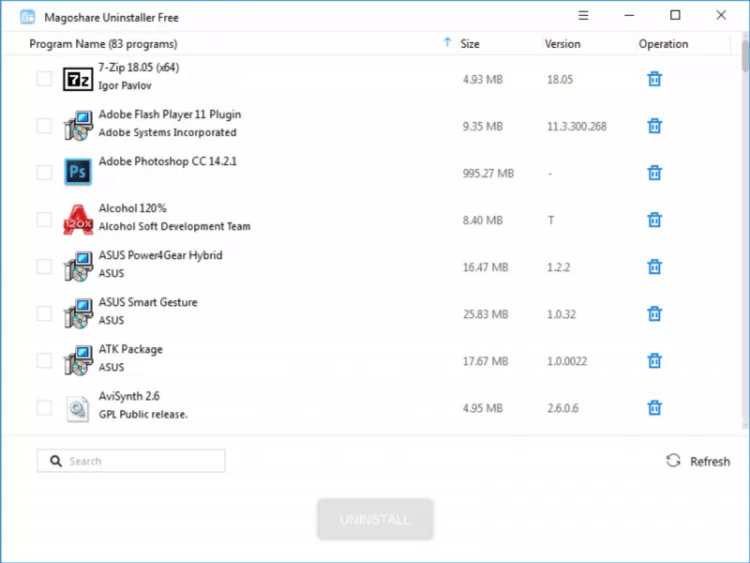Image resolution: width=750 pixels, height=563 pixels.
Task: Click the UNINSTALL button
Action: pos(375,519)
